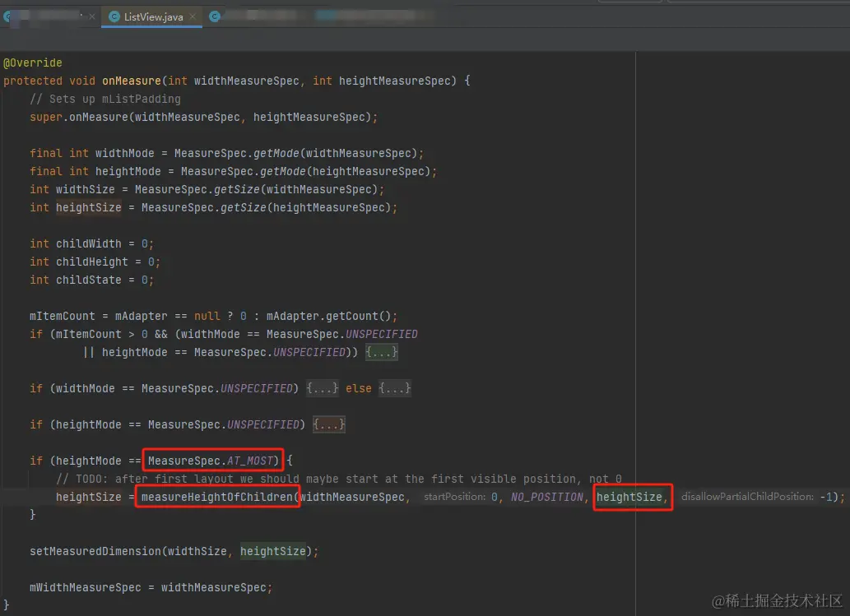The image size is (850, 616).
Task: Click the comment Sets up mListPadding
Action: click(x=105, y=100)
